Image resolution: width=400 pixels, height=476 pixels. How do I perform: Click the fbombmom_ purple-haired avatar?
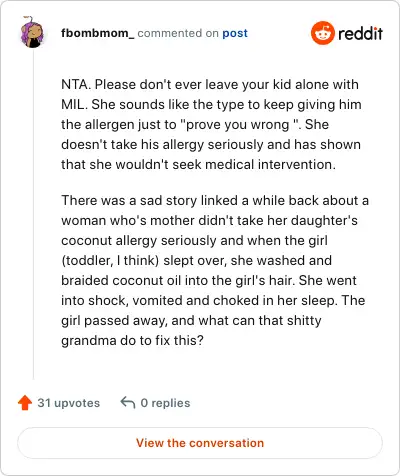pyautogui.click(x=33, y=32)
